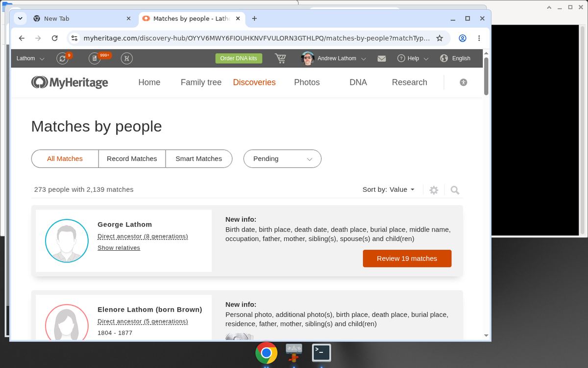Screen dimensions: 588x368
Task: Click Elenore Lathom's avatar silhouette
Action: [x=67, y=321]
